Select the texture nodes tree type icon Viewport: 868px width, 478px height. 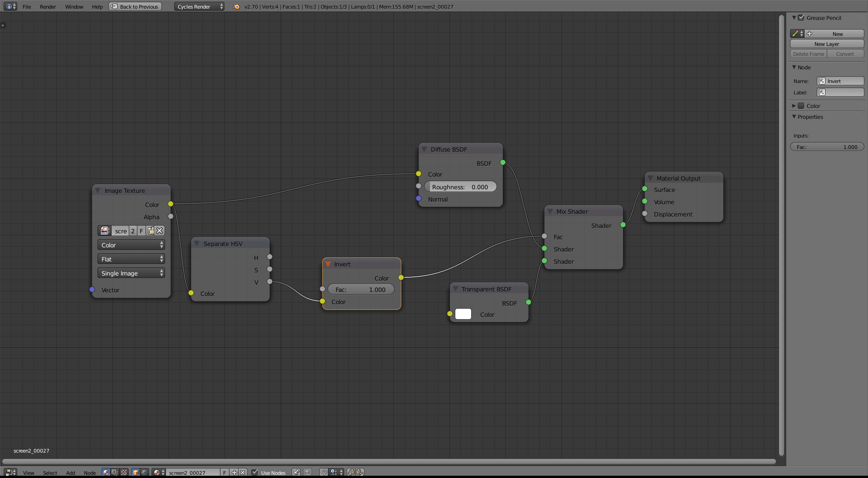click(x=123, y=473)
